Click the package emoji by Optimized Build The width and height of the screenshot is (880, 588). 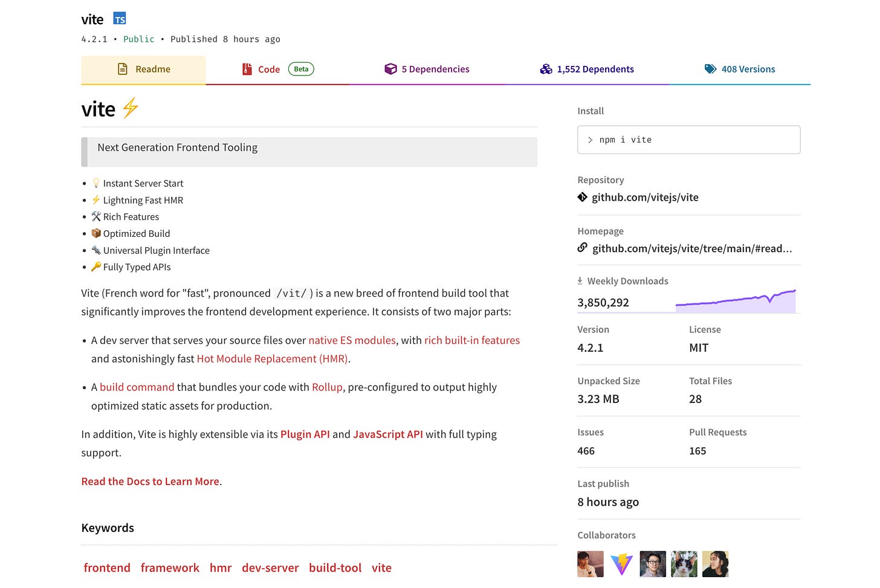96,233
